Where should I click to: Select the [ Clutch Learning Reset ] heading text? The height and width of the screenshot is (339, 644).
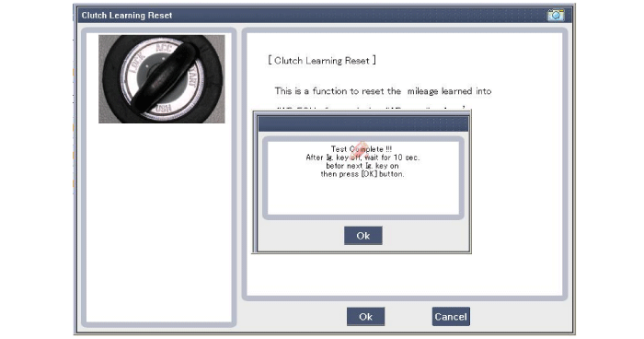click(322, 61)
